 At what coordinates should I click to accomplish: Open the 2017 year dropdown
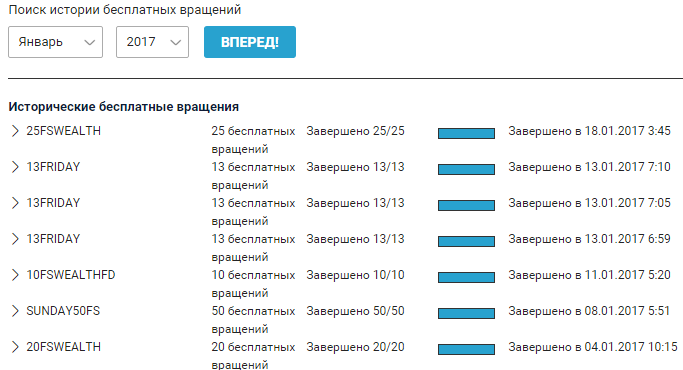click(x=152, y=42)
